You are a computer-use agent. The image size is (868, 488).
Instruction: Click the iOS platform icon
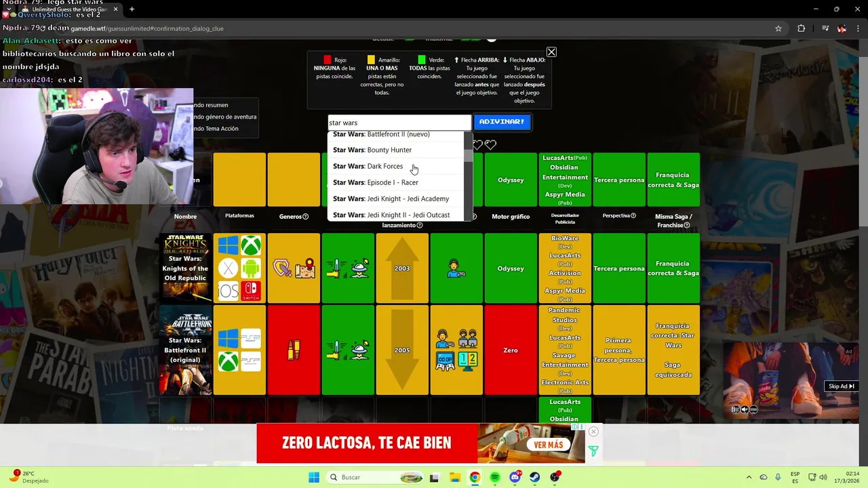(x=229, y=291)
